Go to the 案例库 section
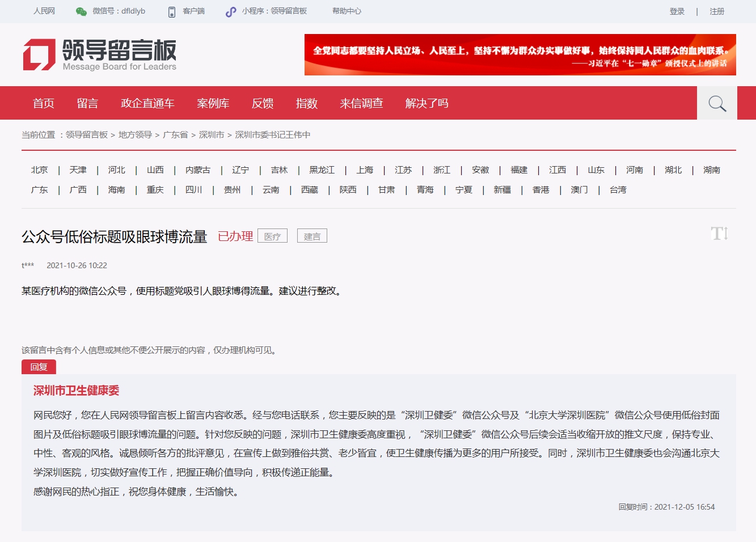756x542 pixels. point(213,103)
